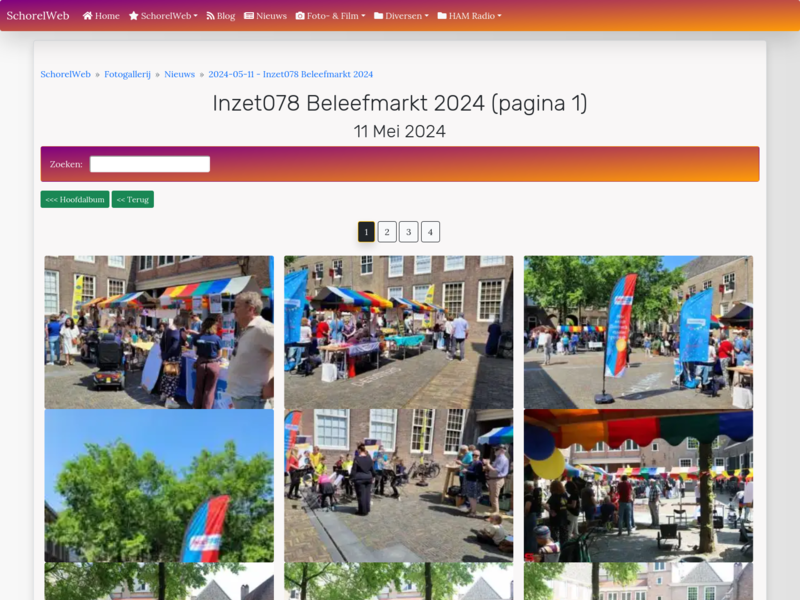Open photo of musicians performing in courtyard

(x=398, y=486)
